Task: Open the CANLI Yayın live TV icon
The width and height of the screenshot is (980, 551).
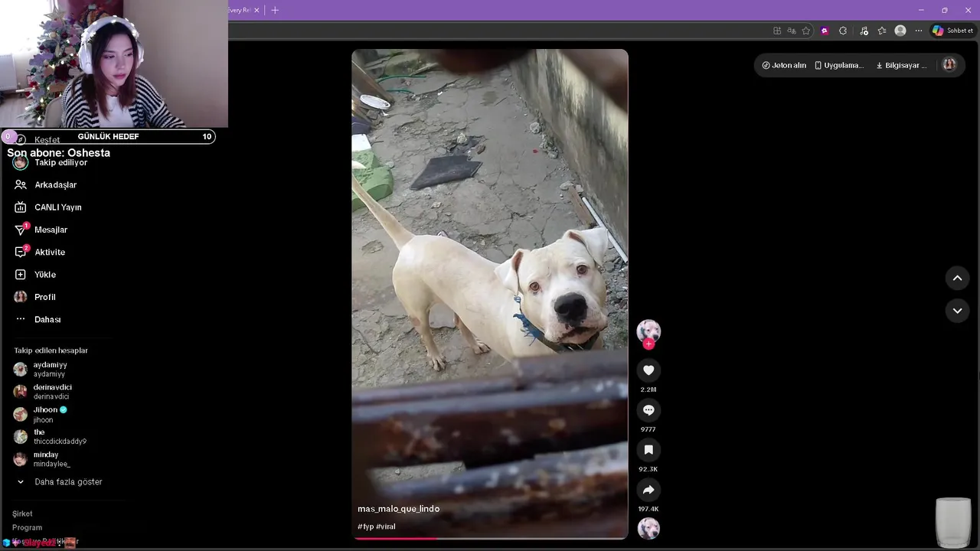Action: point(21,207)
